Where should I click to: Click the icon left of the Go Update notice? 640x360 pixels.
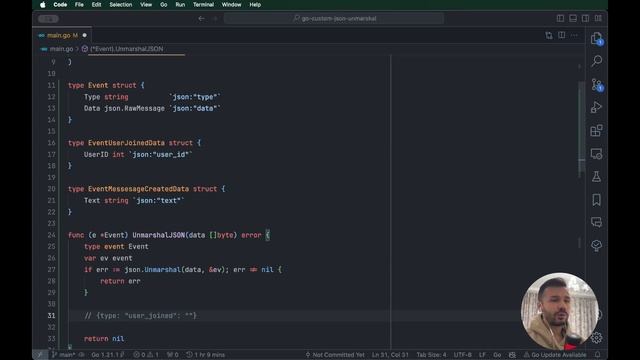(512, 355)
